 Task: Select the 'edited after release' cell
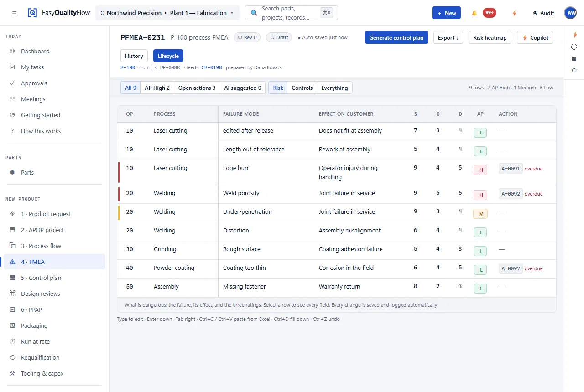pos(266,131)
